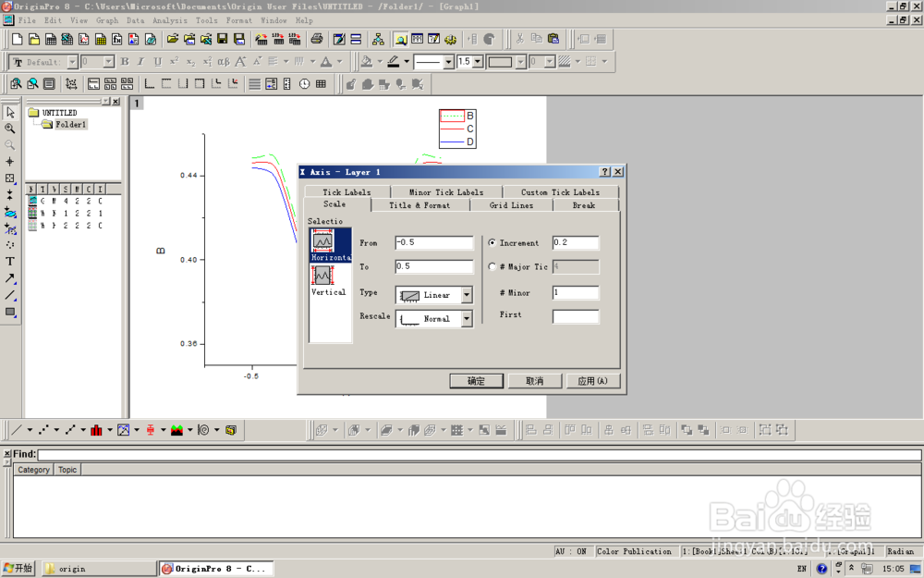
Task: Select the Zoom In magnifier tool
Action: (x=10, y=129)
